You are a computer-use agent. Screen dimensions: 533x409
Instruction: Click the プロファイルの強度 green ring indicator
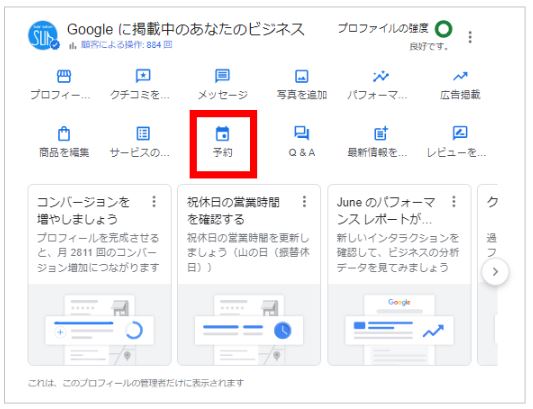[x=444, y=29]
